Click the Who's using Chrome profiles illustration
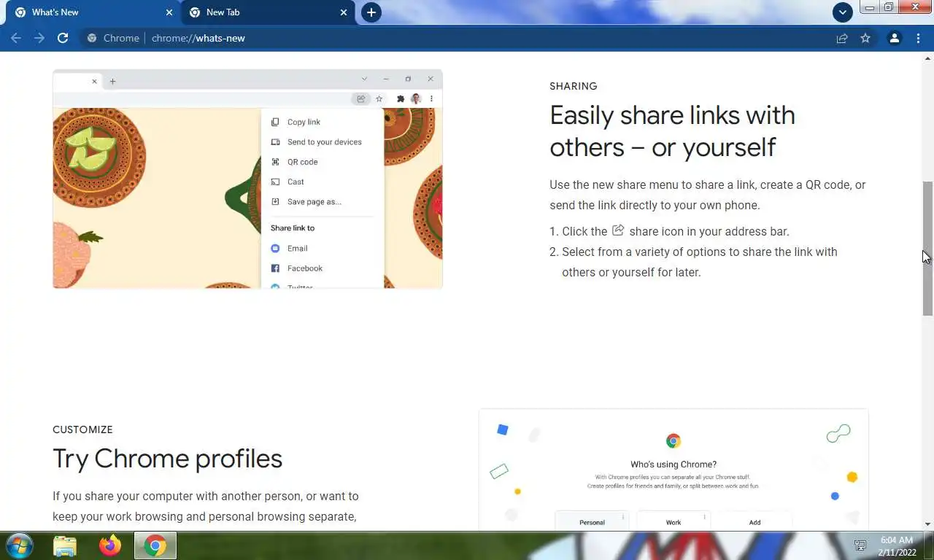The width and height of the screenshot is (934, 560). (674, 470)
